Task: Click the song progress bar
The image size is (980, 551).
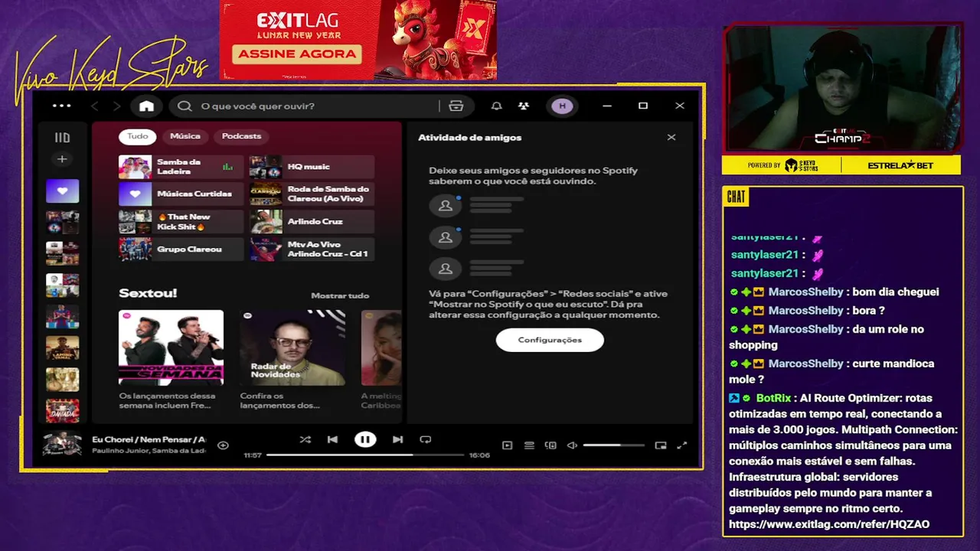Action: 365,455
